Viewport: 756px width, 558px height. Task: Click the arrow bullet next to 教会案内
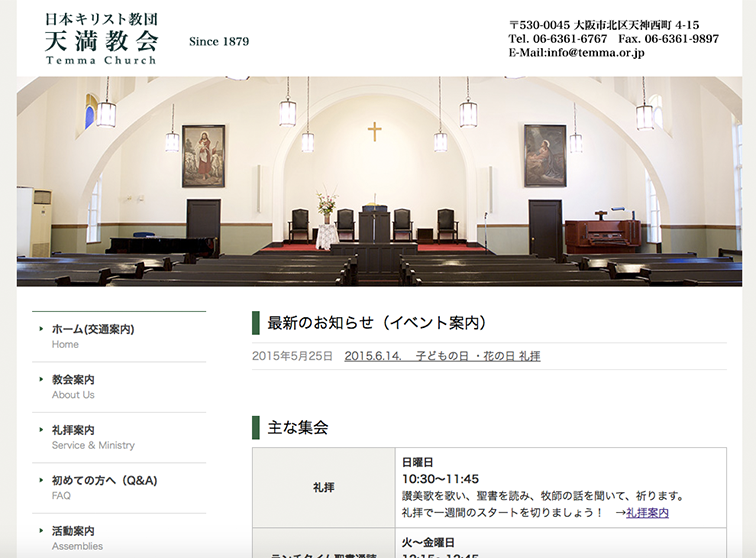click(41, 380)
